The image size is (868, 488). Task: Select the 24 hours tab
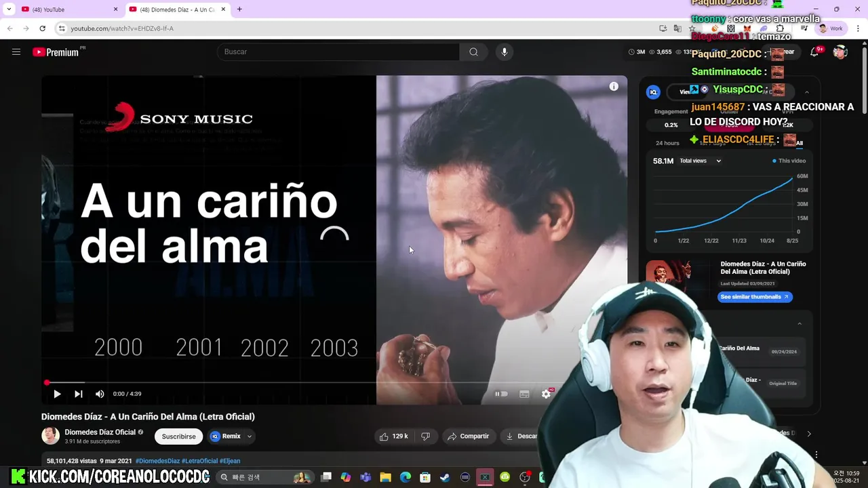[x=667, y=143]
